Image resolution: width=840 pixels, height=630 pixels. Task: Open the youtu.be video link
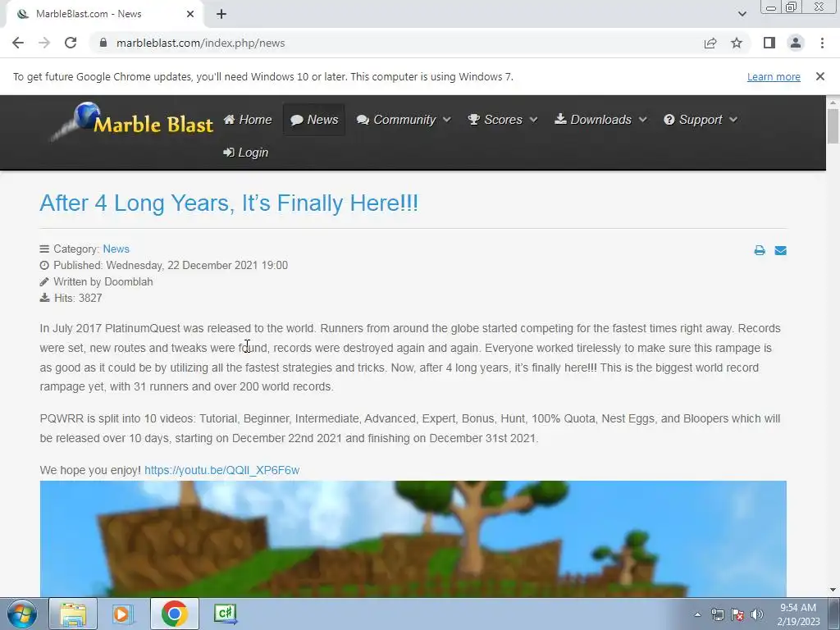pyautogui.click(x=221, y=470)
